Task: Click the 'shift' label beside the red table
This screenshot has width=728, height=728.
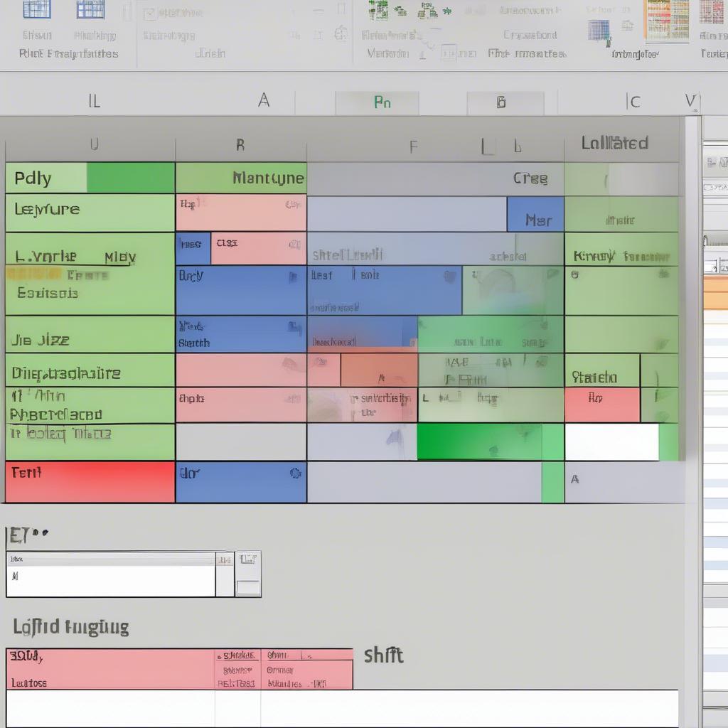Action: coord(383,655)
